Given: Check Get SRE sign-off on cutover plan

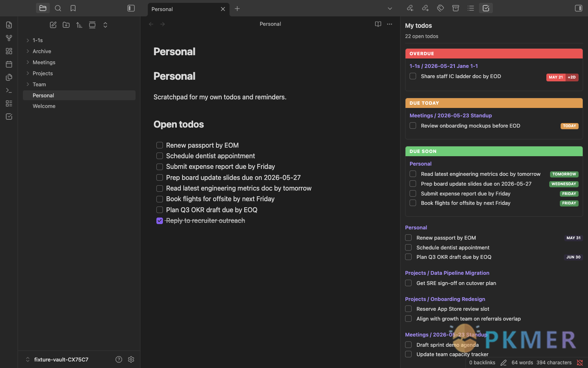Looking at the screenshot, I should pyautogui.click(x=408, y=283).
